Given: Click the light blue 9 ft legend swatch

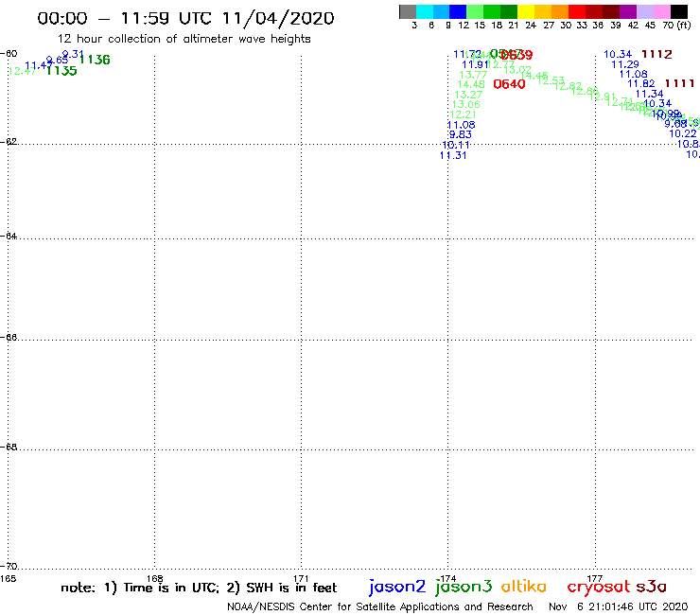Looking at the screenshot, I should click(441, 11).
